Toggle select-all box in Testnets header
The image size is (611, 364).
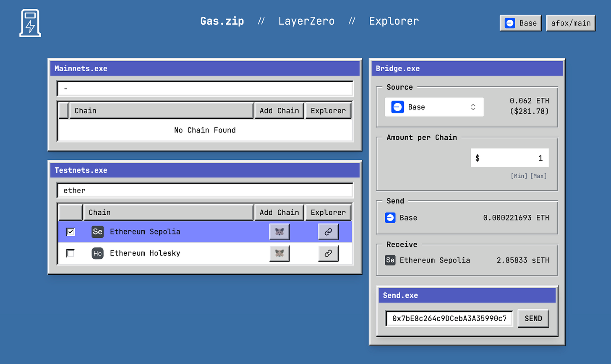pos(70,213)
